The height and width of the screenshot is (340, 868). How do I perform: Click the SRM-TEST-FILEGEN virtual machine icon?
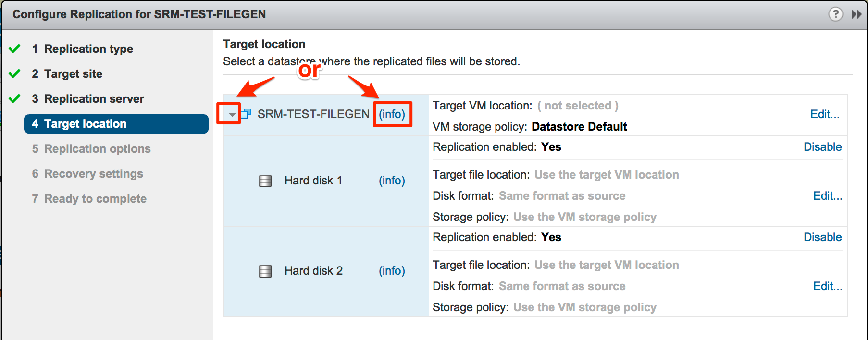click(247, 114)
